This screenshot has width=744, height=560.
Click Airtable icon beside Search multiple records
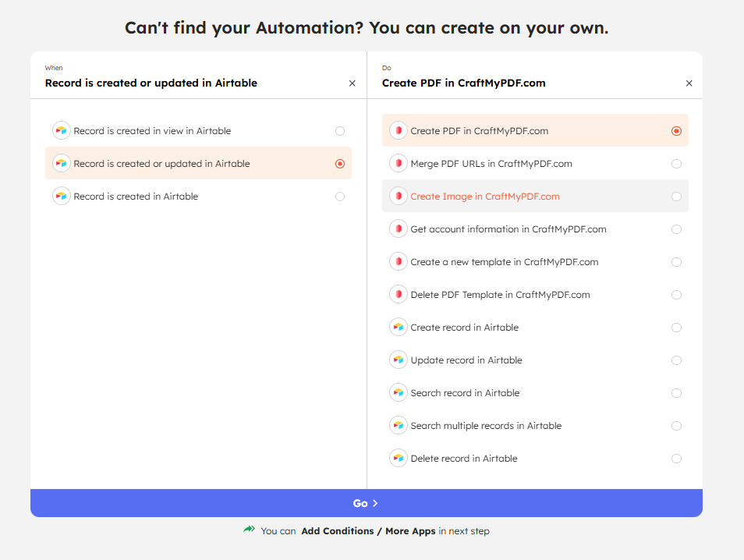pos(399,425)
